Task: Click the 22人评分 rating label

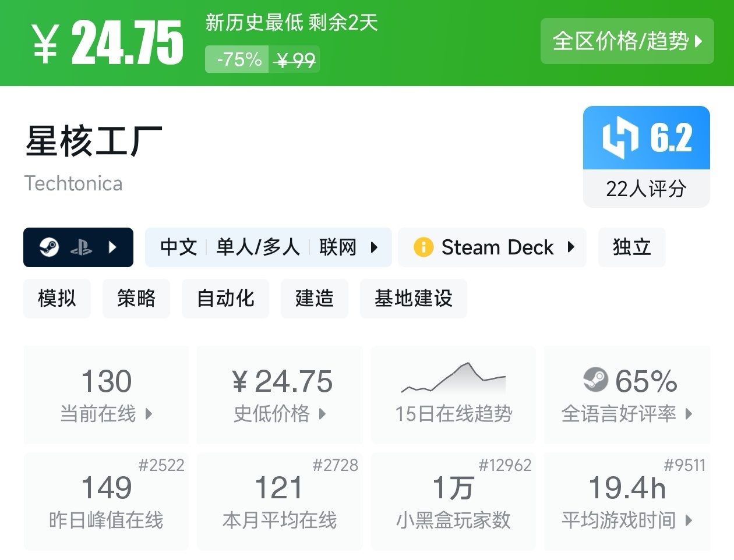Action: (646, 189)
